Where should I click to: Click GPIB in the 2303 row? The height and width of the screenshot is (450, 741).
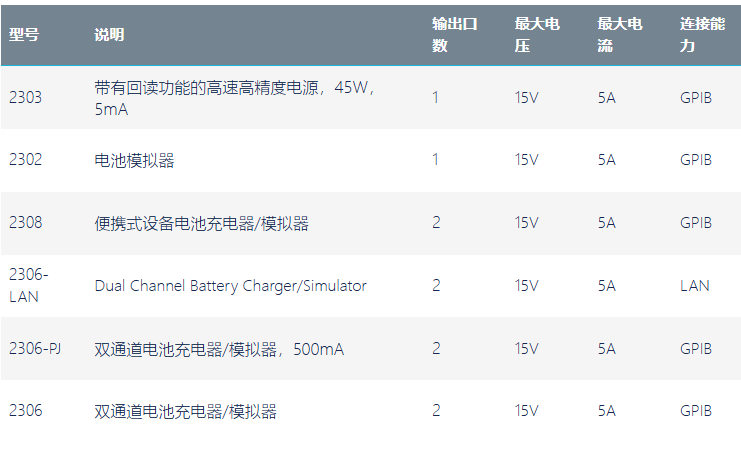pyautogui.click(x=696, y=98)
